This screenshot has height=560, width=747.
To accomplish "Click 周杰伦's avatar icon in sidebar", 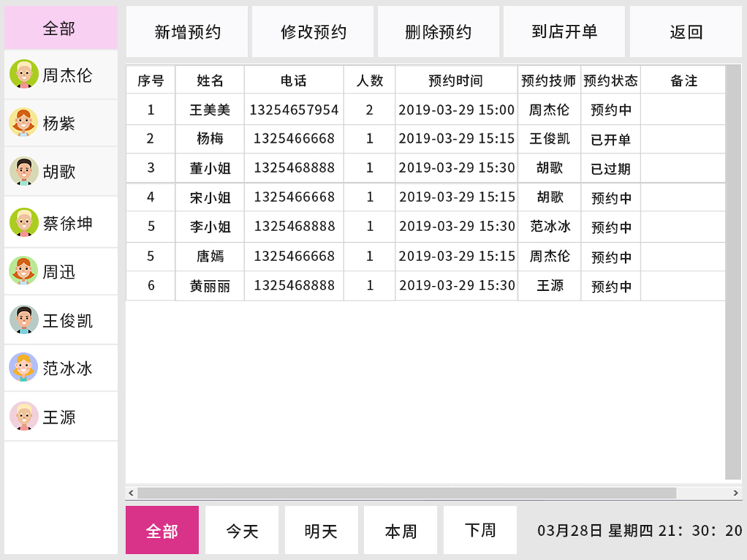I will tap(24, 74).
